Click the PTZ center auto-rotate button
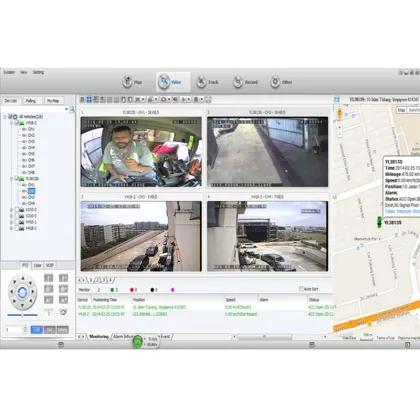Screen dimensions: 420x420 coord(22,292)
